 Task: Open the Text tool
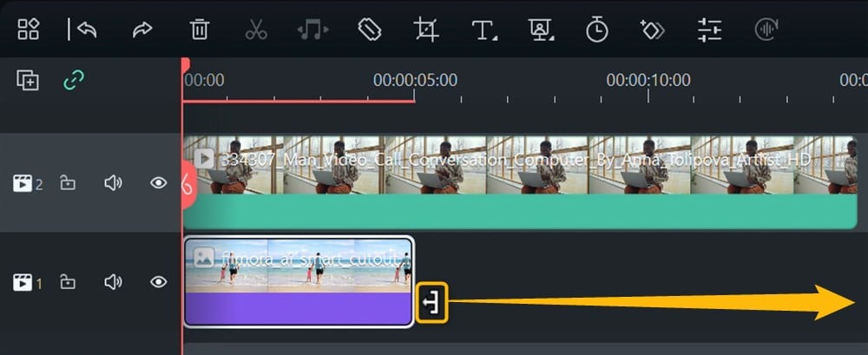[x=484, y=30]
